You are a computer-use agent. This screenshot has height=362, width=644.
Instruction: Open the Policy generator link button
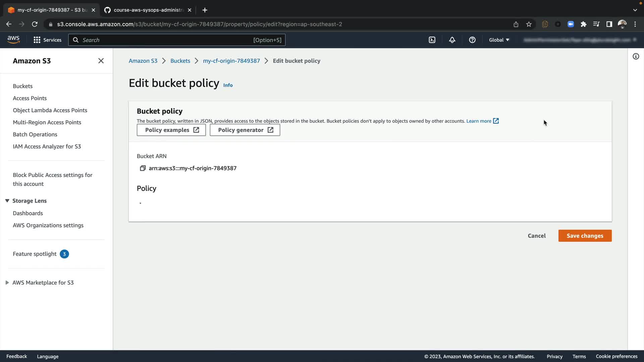(245, 130)
